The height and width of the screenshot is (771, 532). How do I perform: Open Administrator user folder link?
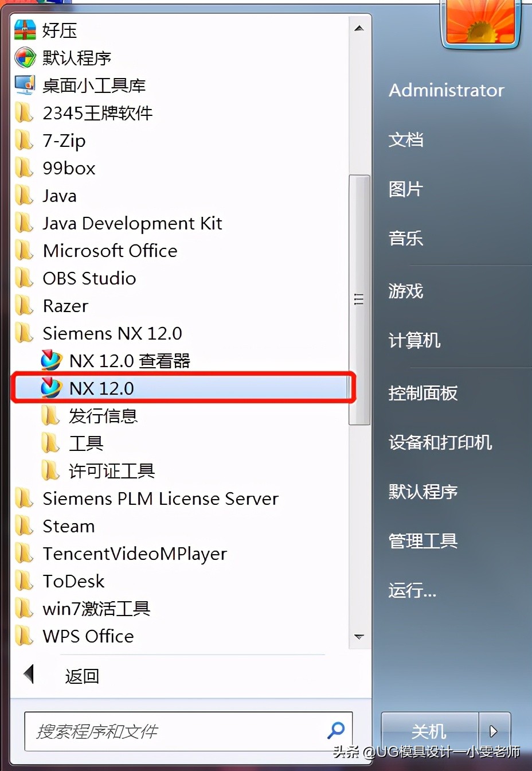pos(447,90)
